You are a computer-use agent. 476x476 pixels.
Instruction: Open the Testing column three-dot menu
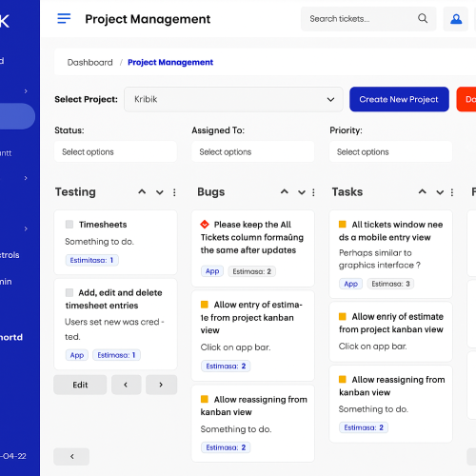pos(174,192)
